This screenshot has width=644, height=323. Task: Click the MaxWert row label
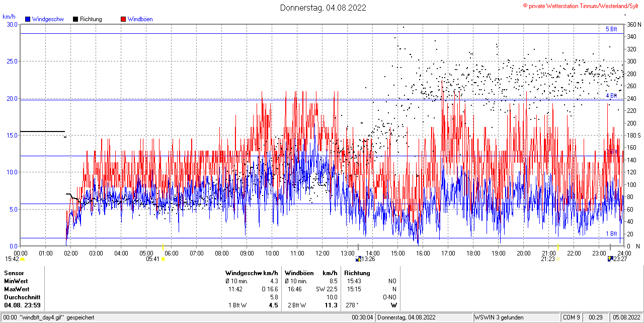[x=17, y=289]
